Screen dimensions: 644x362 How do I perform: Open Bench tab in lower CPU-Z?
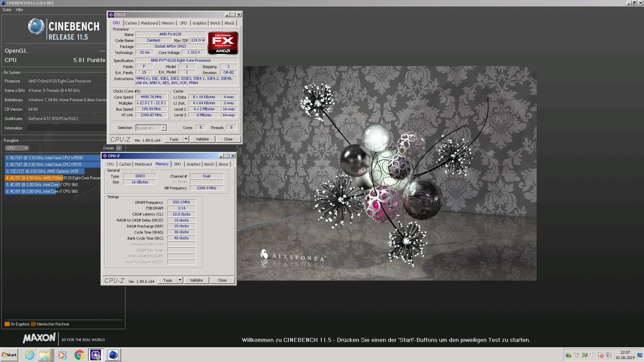(x=209, y=164)
